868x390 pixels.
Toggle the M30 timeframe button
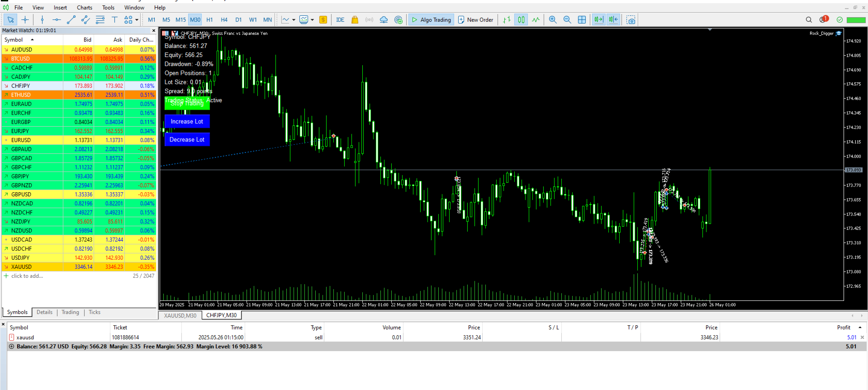click(195, 19)
